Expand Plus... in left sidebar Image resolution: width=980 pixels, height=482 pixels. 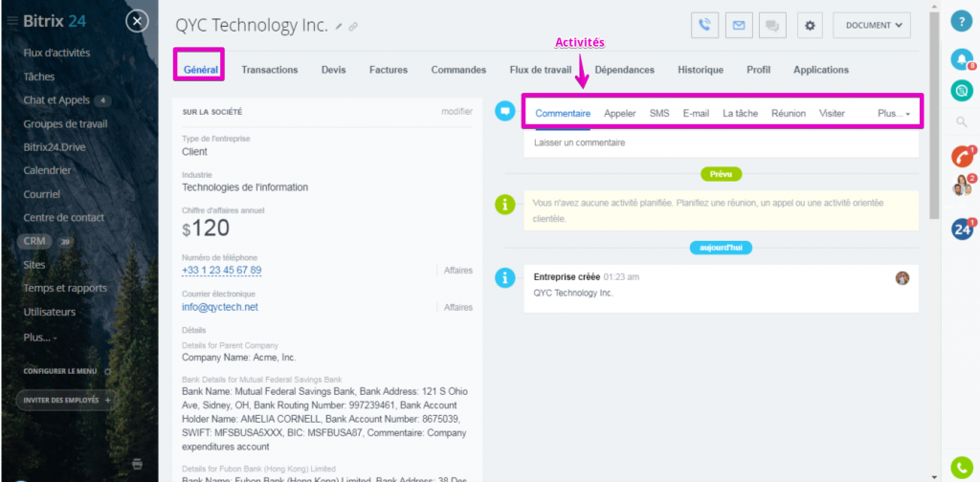[40, 338]
